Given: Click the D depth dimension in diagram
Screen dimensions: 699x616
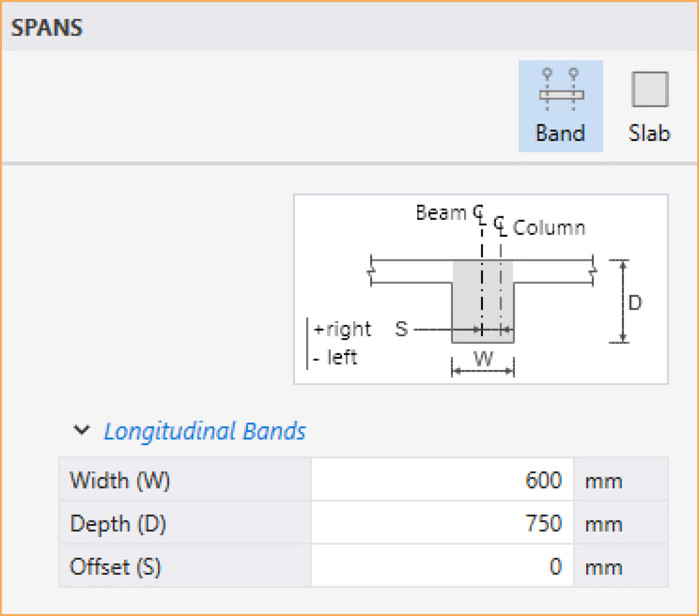Looking at the screenshot, I should click(634, 302).
